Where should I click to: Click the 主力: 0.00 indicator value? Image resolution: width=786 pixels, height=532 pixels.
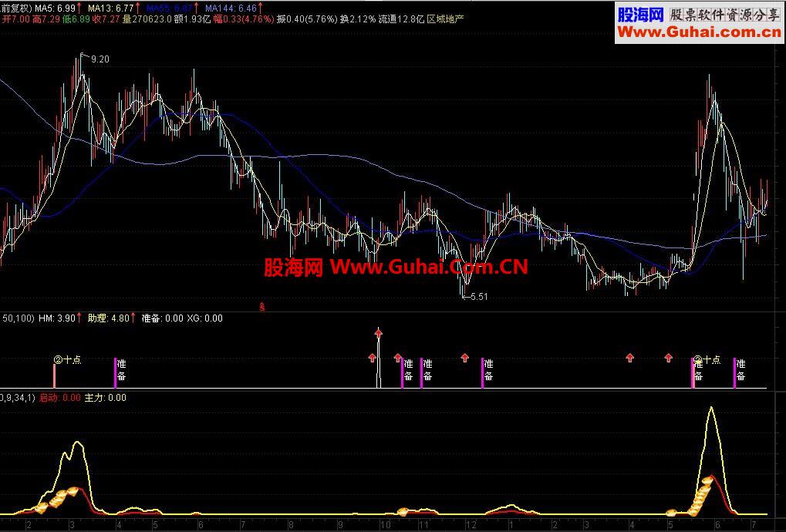click(105, 398)
